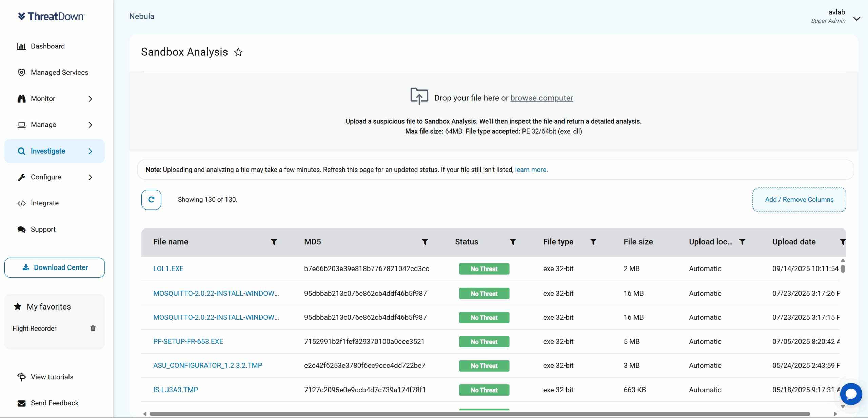Go to Managed Services menu item
Image resolution: width=868 pixels, height=418 pixels.
coord(59,72)
